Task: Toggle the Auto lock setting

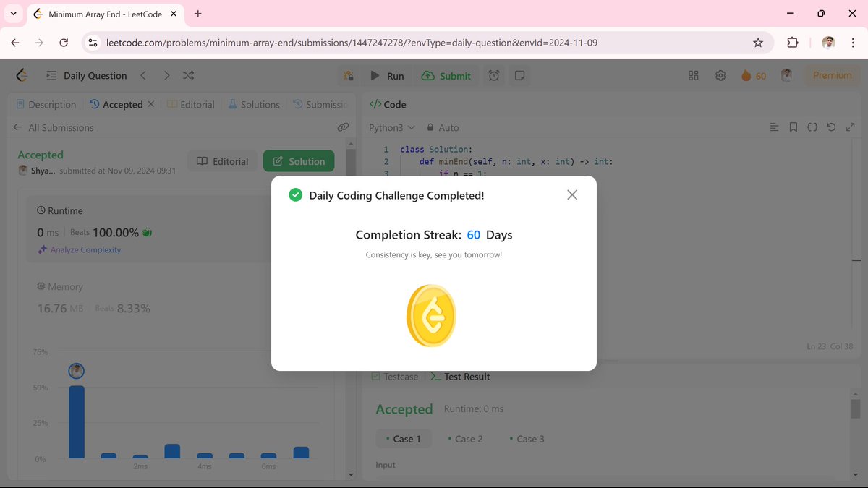Action: click(443, 127)
